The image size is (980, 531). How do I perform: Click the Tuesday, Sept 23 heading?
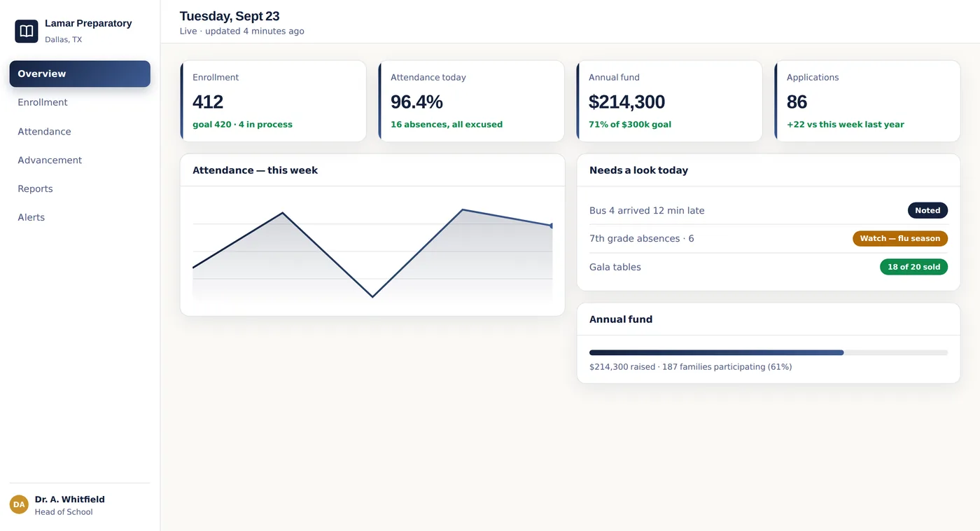click(230, 16)
